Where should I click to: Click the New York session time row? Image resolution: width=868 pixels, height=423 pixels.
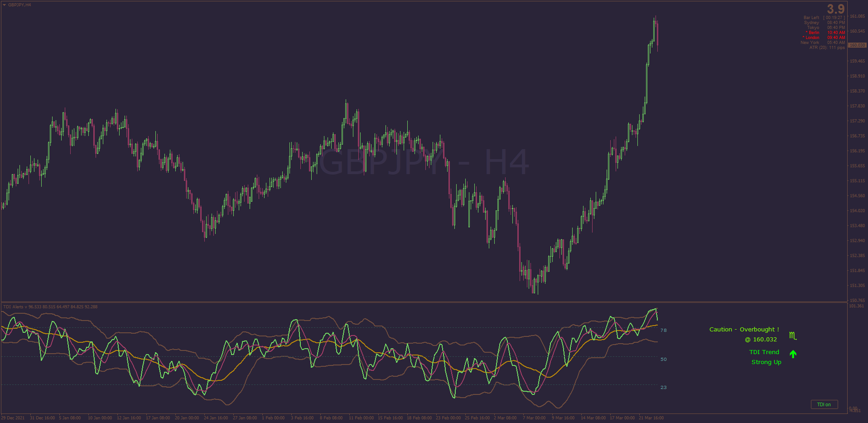(823, 43)
